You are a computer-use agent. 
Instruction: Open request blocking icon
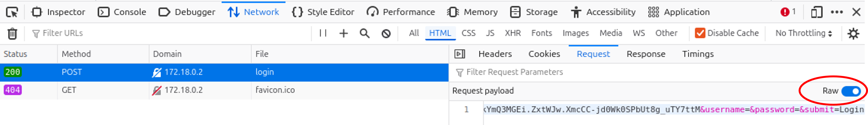[x=386, y=33]
